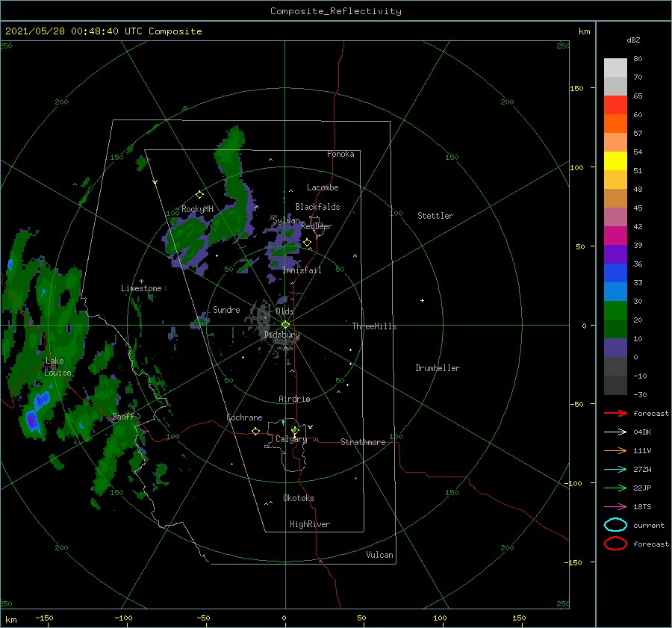The height and width of the screenshot is (628, 672).
Task: Click the Strathmore city label
Action: [x=363, y=442]
